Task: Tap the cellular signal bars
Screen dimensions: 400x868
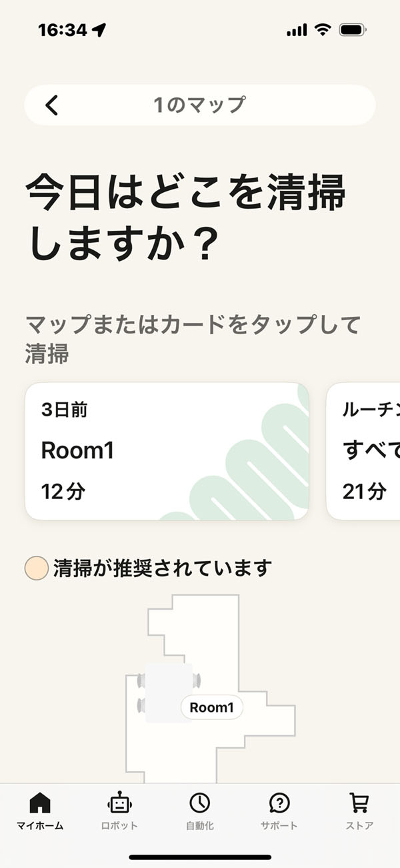Action: (297, 30)
